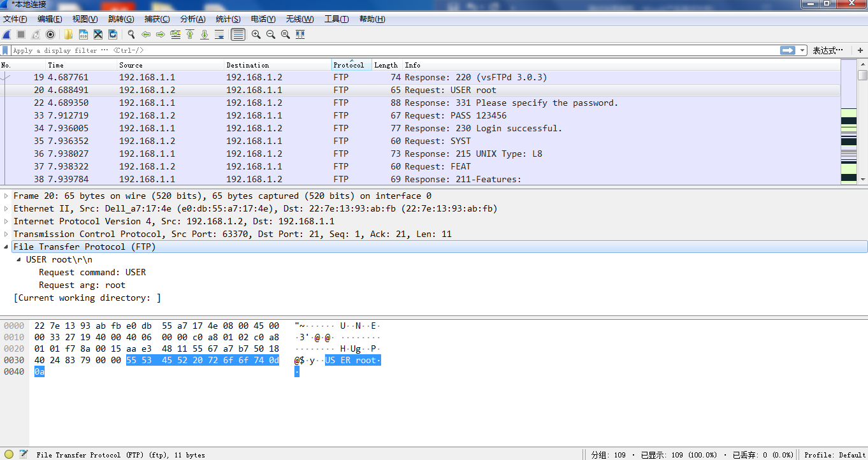Open capture options gear icon

click(x=50, y=34)
